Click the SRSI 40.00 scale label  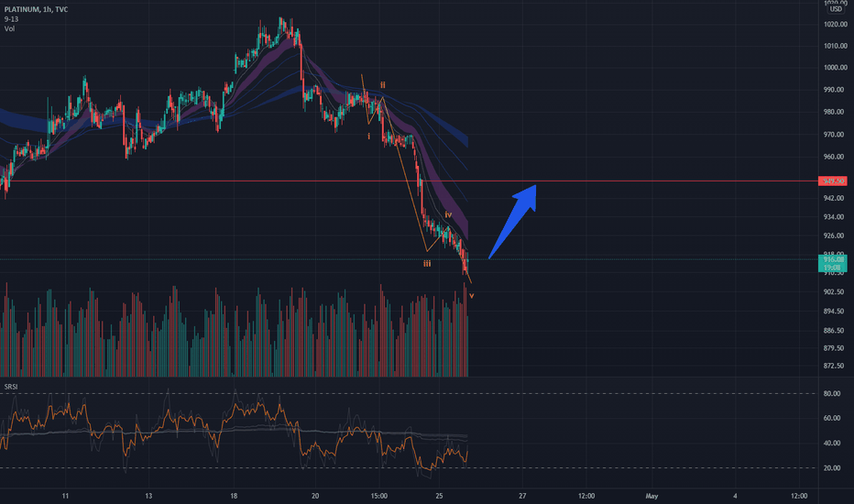coord(832,443)
